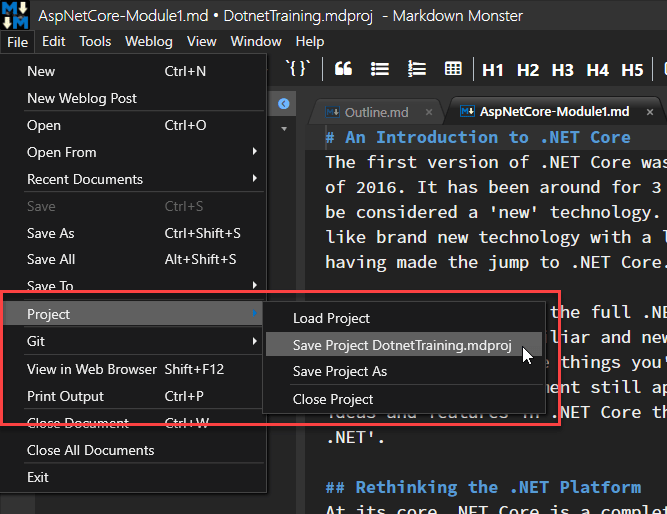Switch to the Outline.md tab
The height and width of the screenshot is (514, 667).
(376, 112)
